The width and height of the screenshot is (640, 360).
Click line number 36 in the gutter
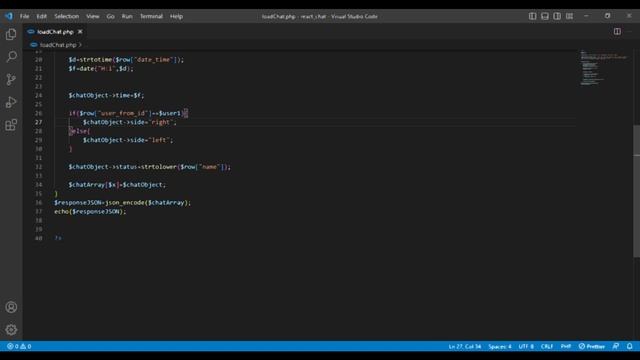click(38, 202)
